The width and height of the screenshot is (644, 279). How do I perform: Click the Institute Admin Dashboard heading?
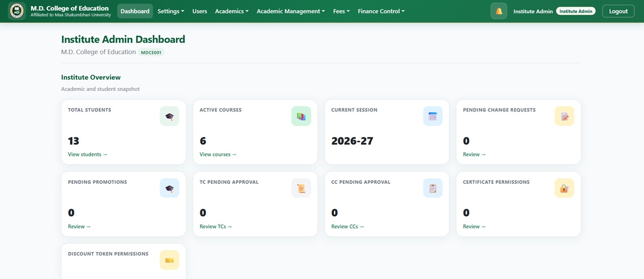123,39
